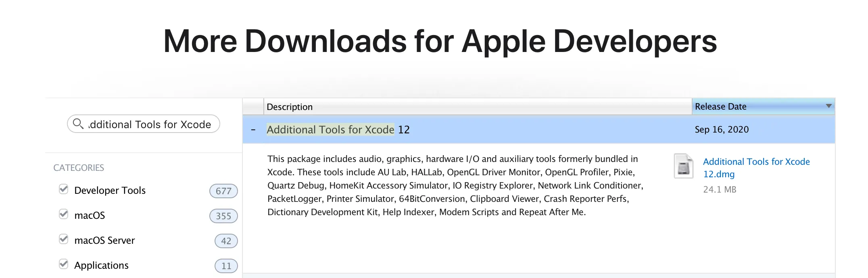This screenshot has height=278, width=868.
Task: Click the 24.1 MB file size text
Action: [x=720, y=189]
